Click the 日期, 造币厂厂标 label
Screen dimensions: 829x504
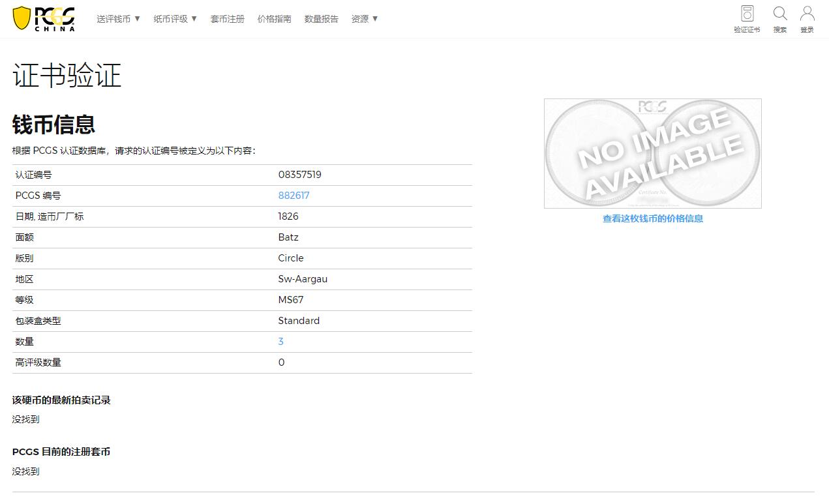tap(50, 216)
